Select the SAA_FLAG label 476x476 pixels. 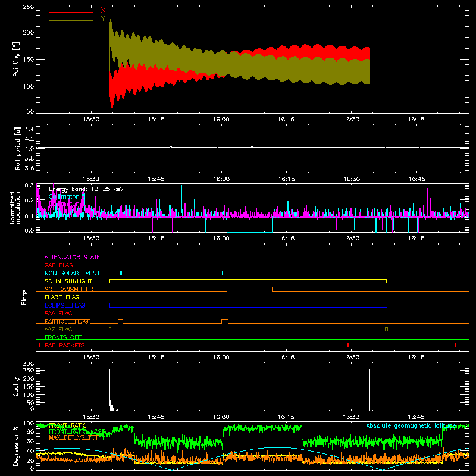click(x=58, y=313)
